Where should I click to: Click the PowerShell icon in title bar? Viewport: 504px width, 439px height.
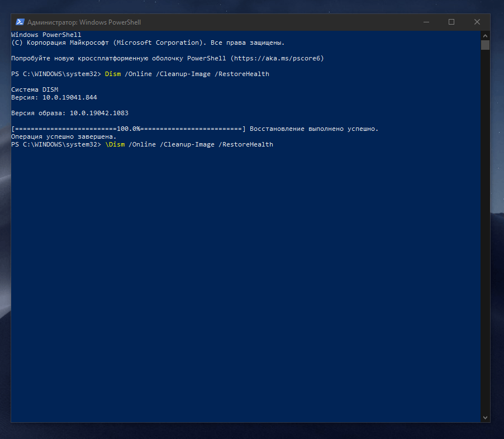click(x=20, y=22)
